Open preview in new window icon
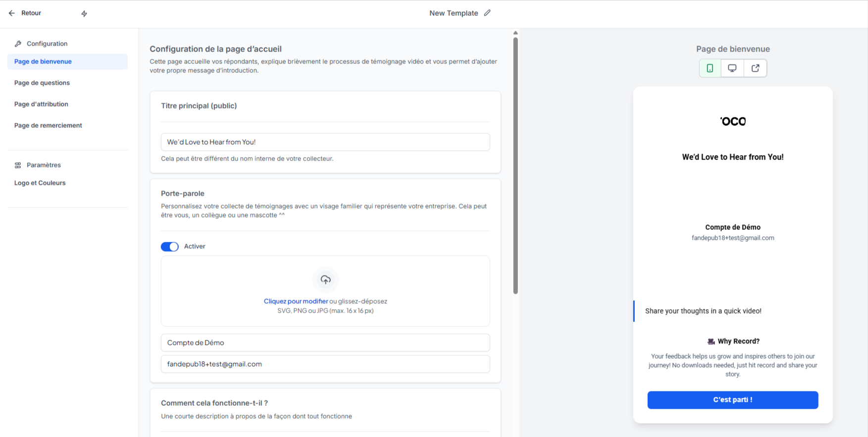This screenshot has width=868, height=437. (x=755, y=68)
